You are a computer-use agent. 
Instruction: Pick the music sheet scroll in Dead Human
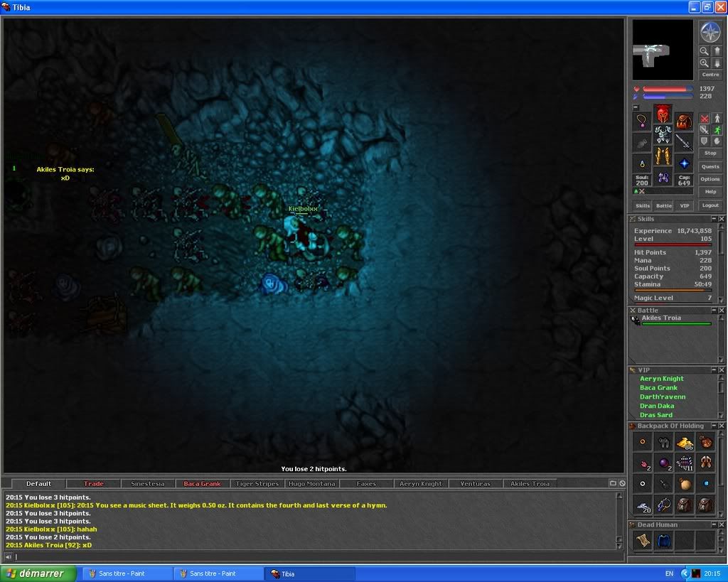tap(643, 541)
